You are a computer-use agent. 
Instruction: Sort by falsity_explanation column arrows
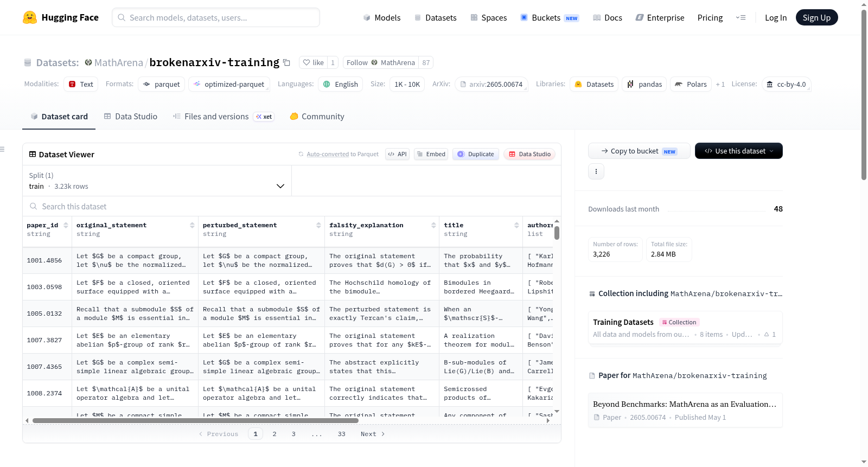pyautogui.click(x=433, y=225)
